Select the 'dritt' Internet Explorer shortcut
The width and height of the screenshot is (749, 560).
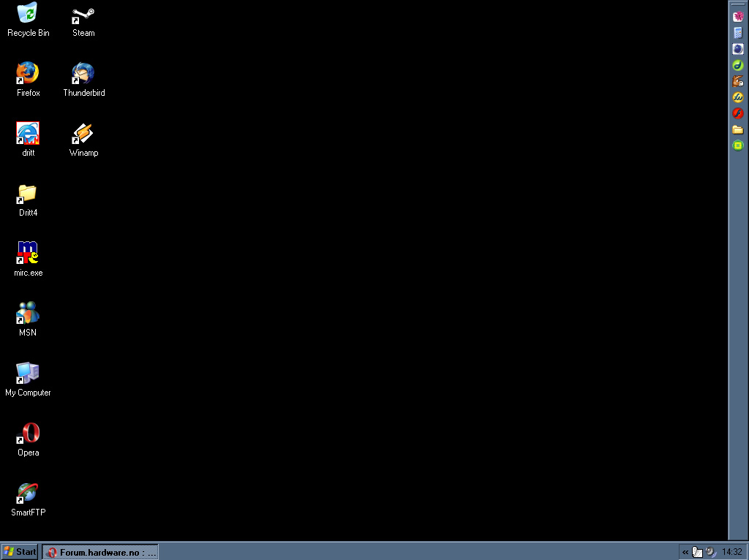point(28,140)
